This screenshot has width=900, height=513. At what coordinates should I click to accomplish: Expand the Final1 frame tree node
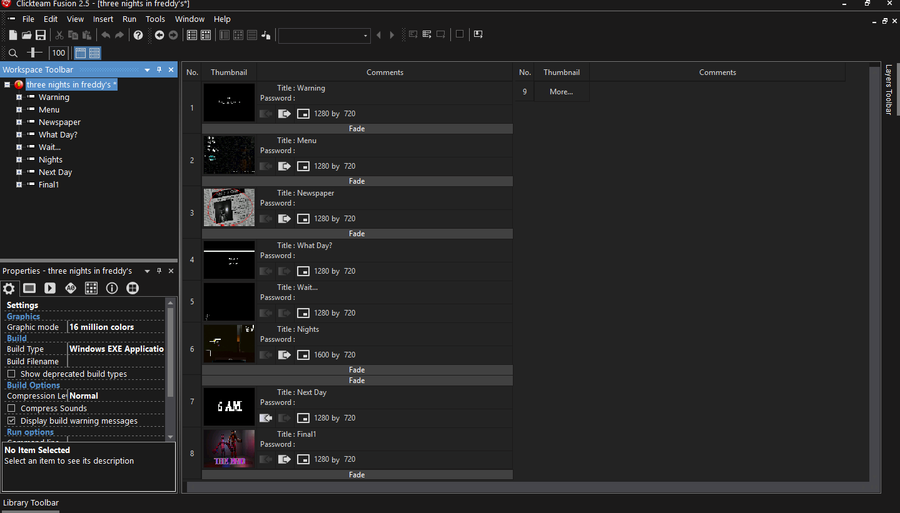[19, 185]
